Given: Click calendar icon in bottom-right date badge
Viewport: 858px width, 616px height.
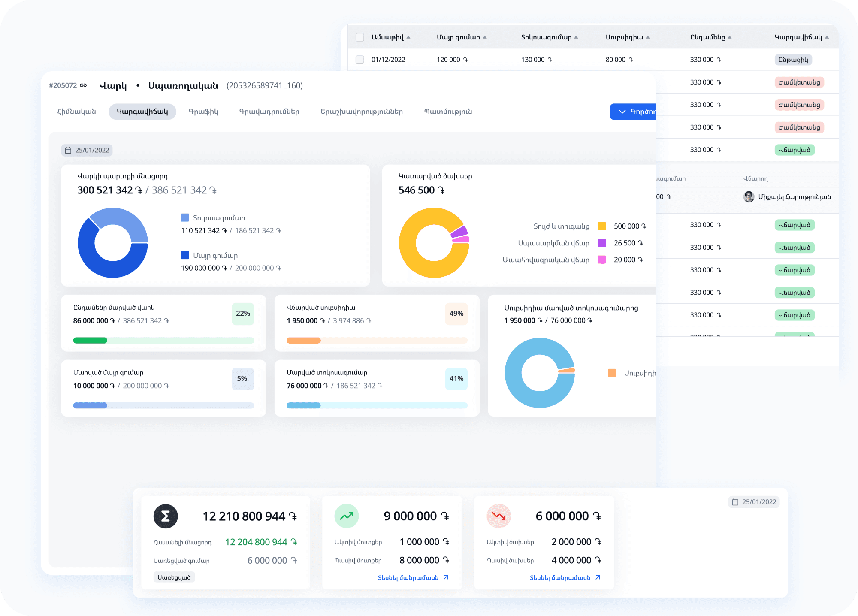Looking at the screenshot, I should pos(735,502).
